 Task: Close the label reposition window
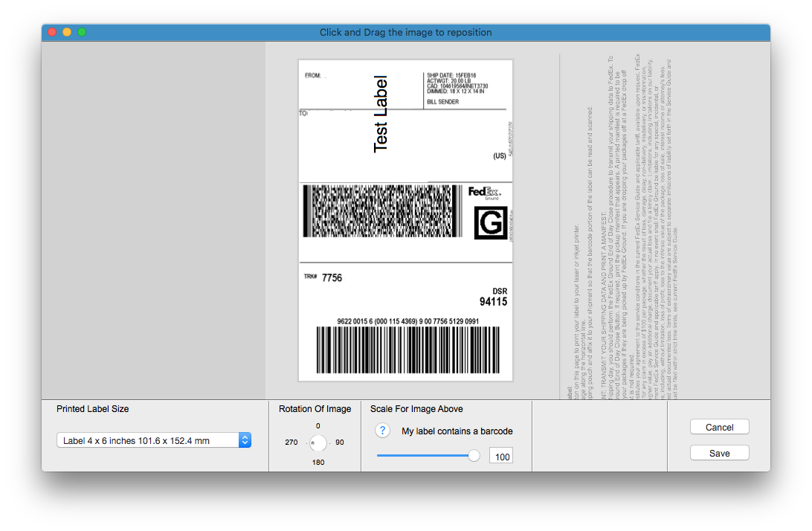point(52,32)
